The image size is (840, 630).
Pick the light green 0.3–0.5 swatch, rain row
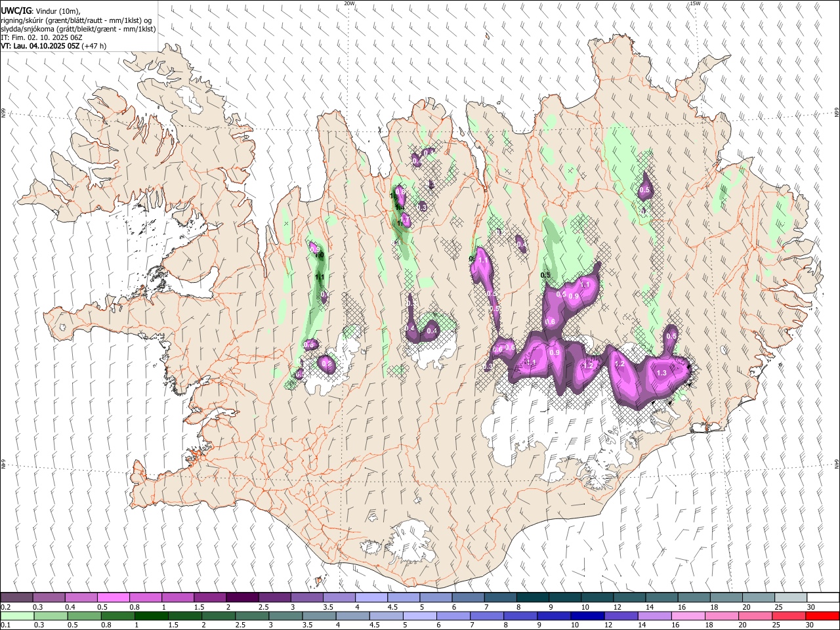click(51, 616)
